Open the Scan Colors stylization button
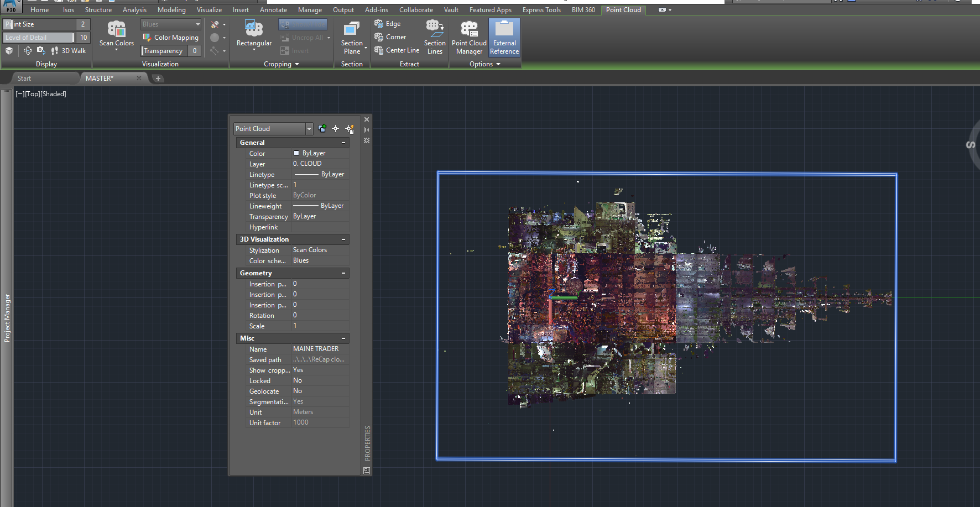This screenshot has height=507, width=980. tap(116, 35)
